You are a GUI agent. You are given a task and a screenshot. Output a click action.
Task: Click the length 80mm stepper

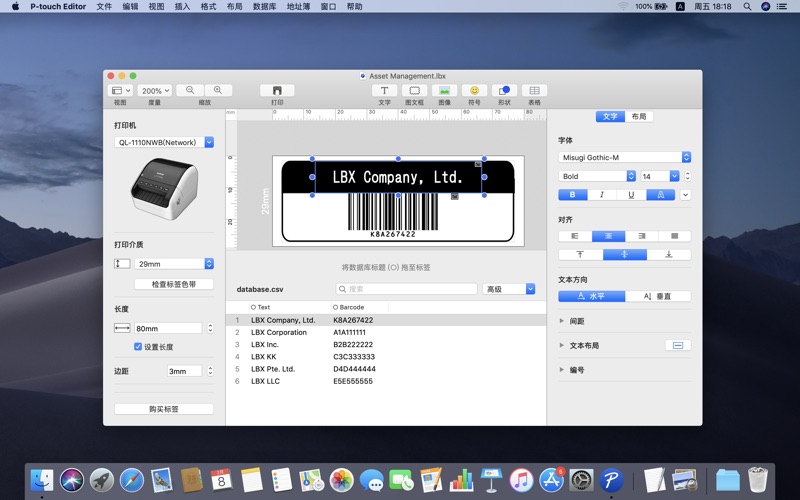tap(210, 328)
